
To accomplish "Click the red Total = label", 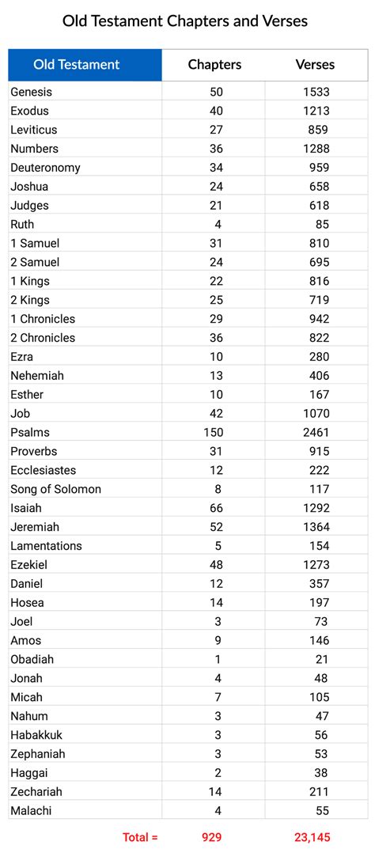I will (141, 838).
